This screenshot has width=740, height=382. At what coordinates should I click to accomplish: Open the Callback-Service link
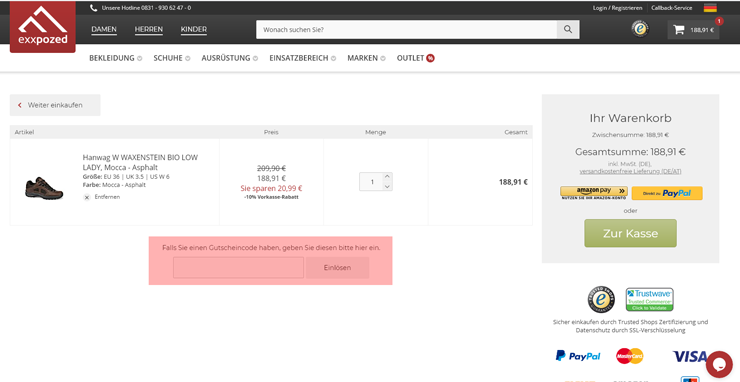click(x=672, y=8)
